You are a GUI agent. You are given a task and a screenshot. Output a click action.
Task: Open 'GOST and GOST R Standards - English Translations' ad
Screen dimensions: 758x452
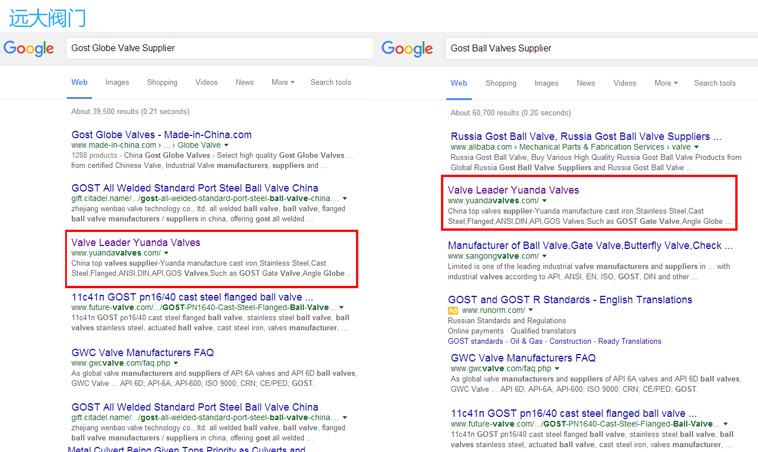point(570,300)
